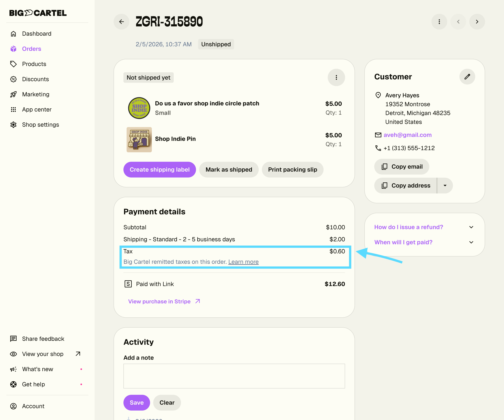Navigate to Discounts in sidebar
504x420 pixels.
[35, 79]
